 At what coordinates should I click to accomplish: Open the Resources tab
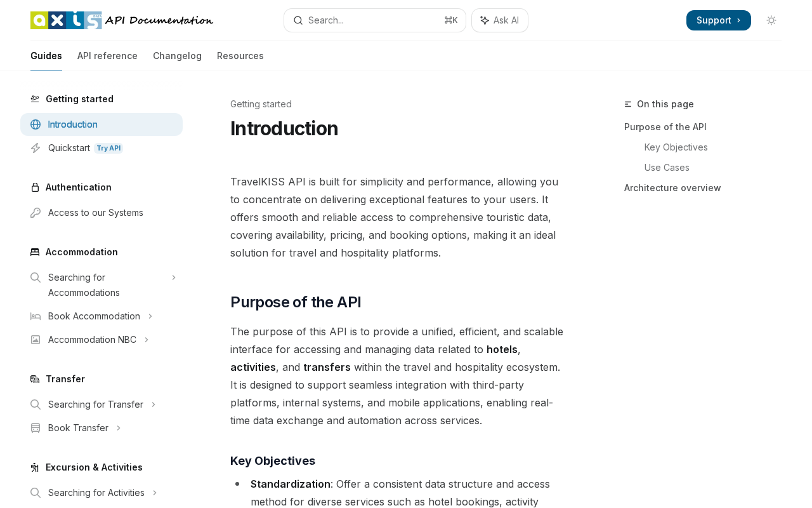[x=240, y=56]
